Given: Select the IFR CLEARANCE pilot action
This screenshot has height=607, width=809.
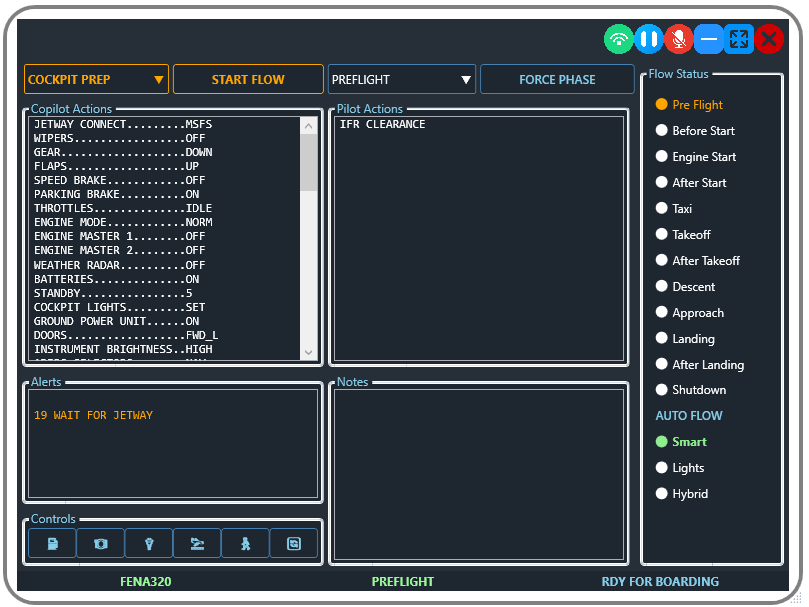Looking at the screenshot, I should point(382,125).
